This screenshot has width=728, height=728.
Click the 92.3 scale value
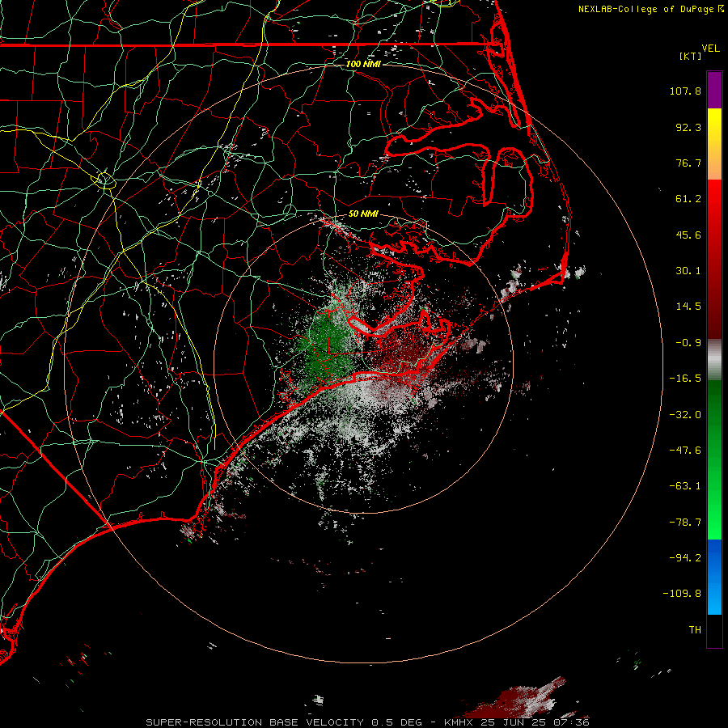(x=688, y=127)
